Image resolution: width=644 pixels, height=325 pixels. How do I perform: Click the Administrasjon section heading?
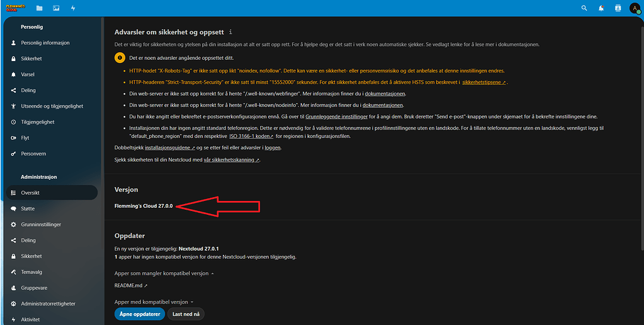38,177
